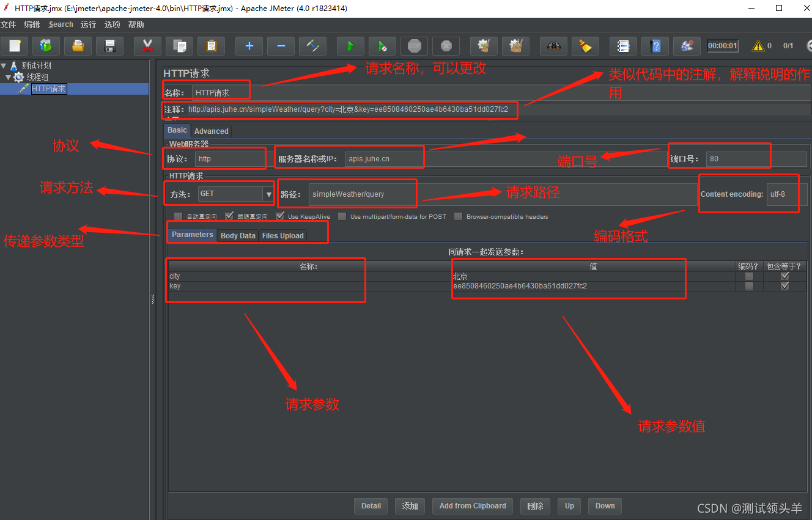Image resolution: width=812 pixels, height=520 pixels.
Task: Check the 自动重定向 checkbox
Action: click(x=179, y=216)
